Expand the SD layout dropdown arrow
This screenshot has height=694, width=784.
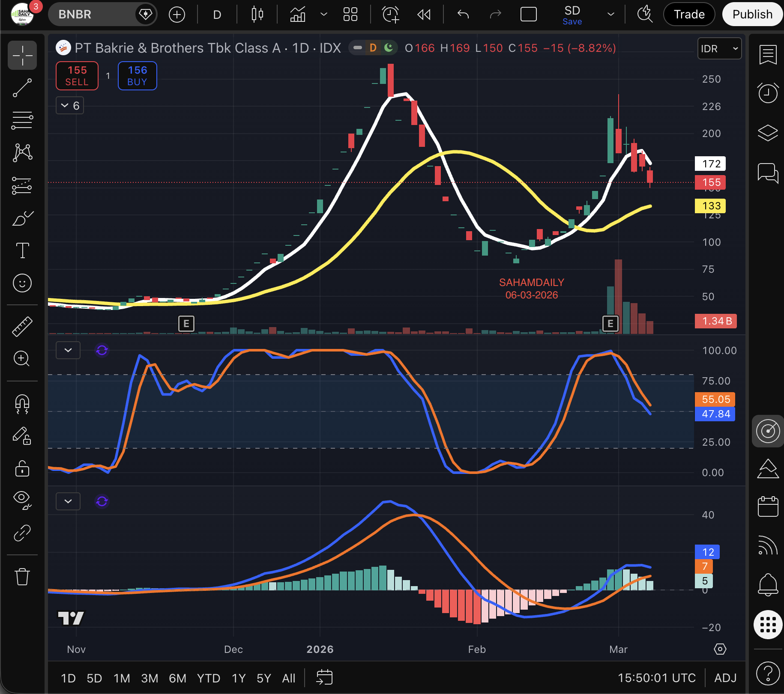click(611, 15)
